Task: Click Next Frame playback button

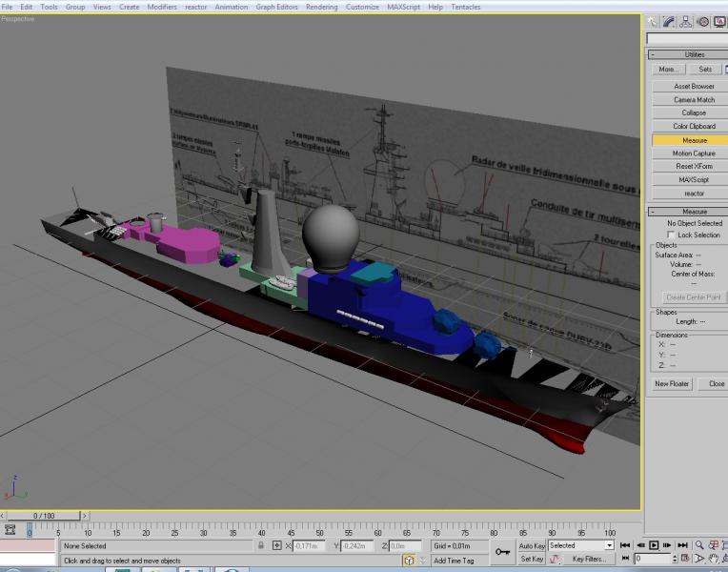Action: tap(667, 545)
